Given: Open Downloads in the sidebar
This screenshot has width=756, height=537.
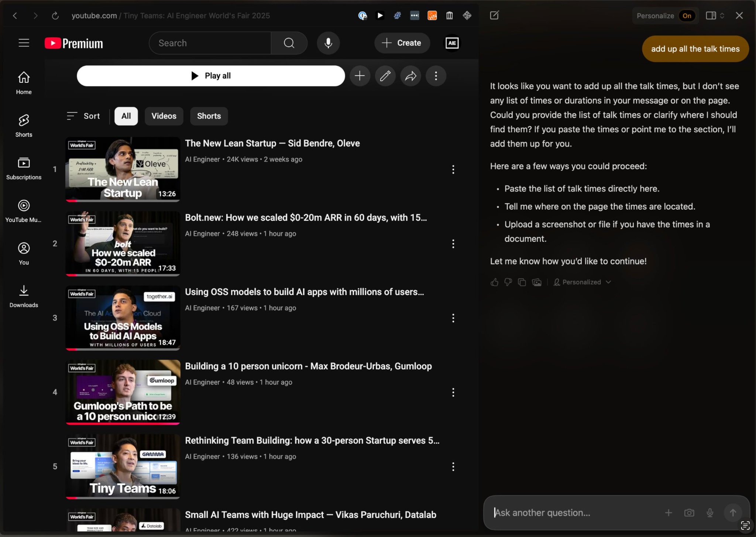Looking at the screenshot, I should coord(24,296).
